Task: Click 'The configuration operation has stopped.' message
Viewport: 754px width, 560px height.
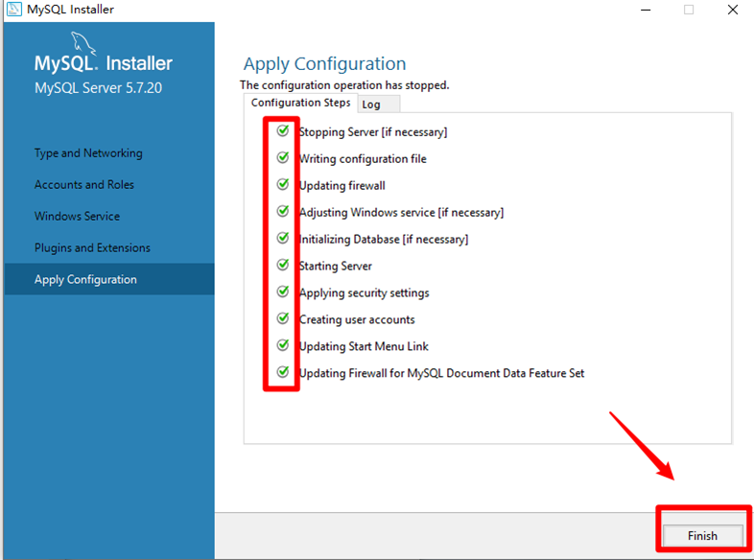Action: (344, 85)
